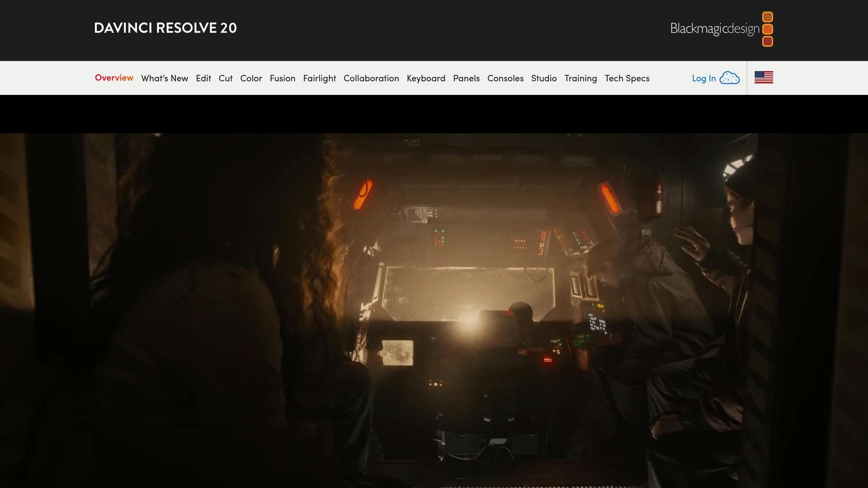Screen dimensions: 868x488
Task: Select the Overview tab
Action: tap(114, 78)
